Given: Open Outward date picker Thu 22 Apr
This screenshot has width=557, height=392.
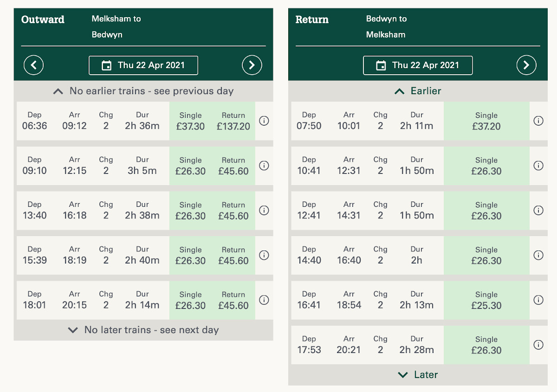Looking at the screenshot, I should [143, 65].
